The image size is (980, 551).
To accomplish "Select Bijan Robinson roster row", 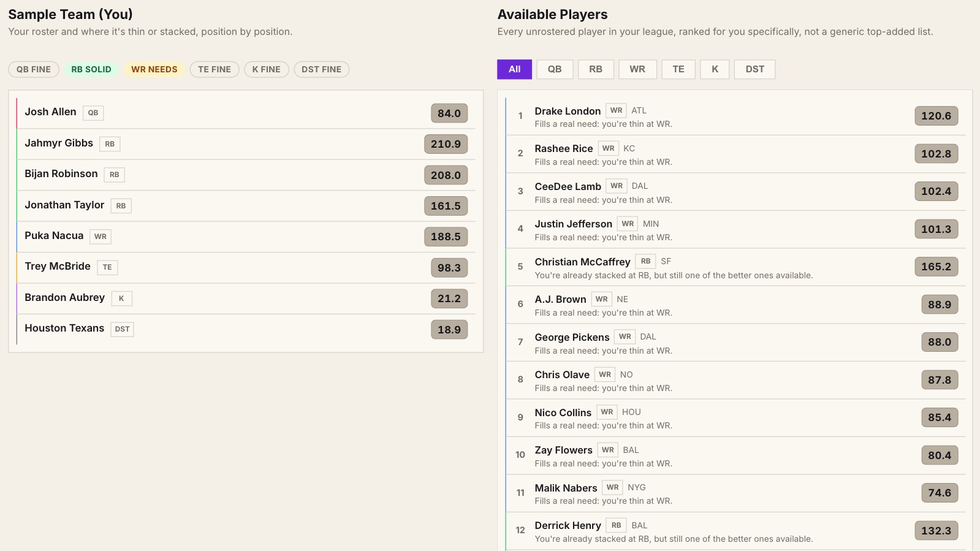I will click(246, 175).
